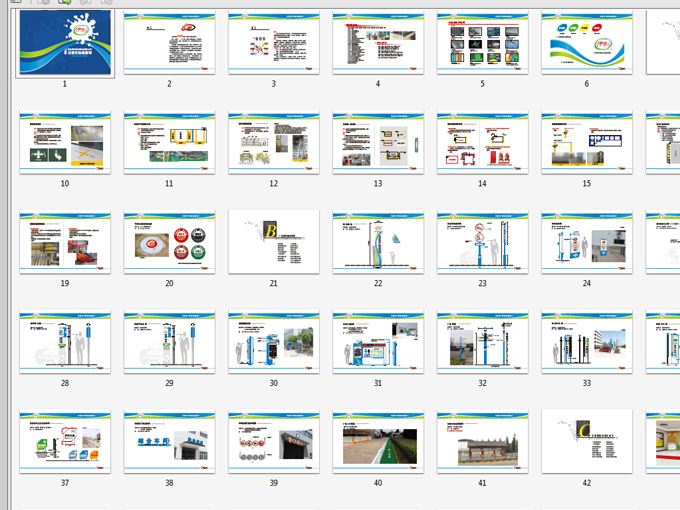Select page 20 thumbnail with round badges
Viewport: 680px width, 510px height.
click(170, 242)
